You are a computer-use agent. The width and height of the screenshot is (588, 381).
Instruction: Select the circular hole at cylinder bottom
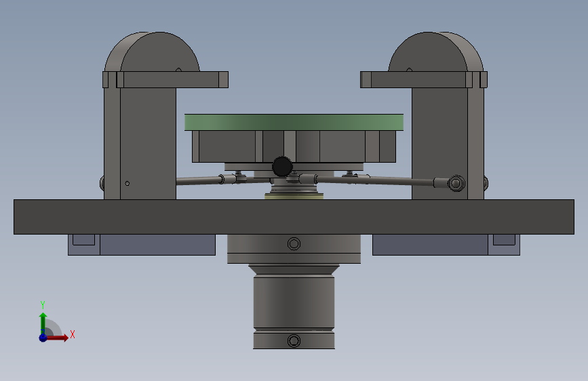[294, 341]
